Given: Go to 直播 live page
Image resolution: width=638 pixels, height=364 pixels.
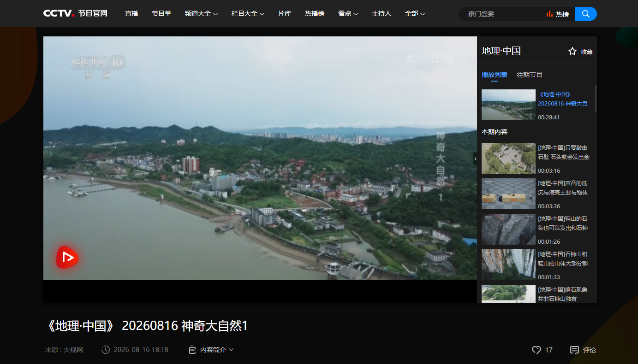Looking at the screenshot, I should 131,13.
